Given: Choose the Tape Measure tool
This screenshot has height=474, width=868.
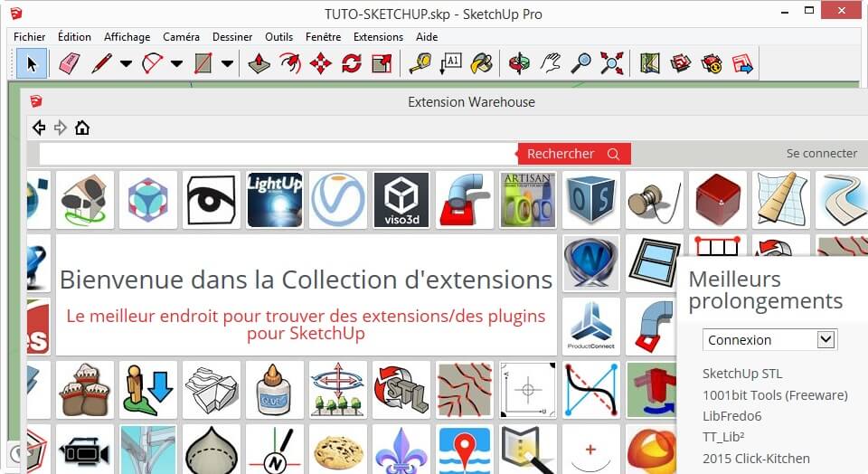Looking at the screenshot, I should (420, 63).
